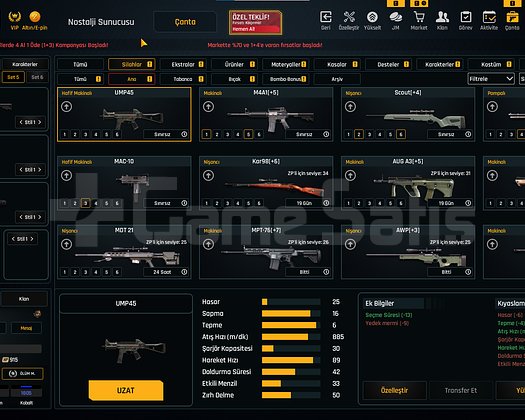This screenshot has width=525, height=420.
Task: Click the Altın/E-pin coin icon
Action: (x=35, y=16)
